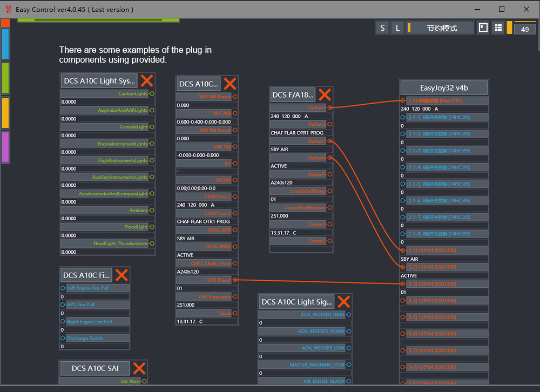The width and height of the screenshot is (540, 392).
Task: Toggle the 节约模式 economy mode
Action: (441, 28)
